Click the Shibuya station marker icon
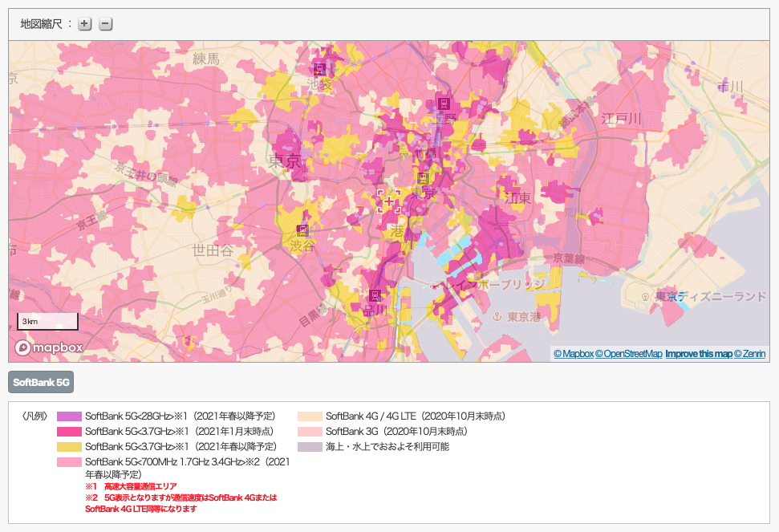The image size is (779, 532). 302,230
